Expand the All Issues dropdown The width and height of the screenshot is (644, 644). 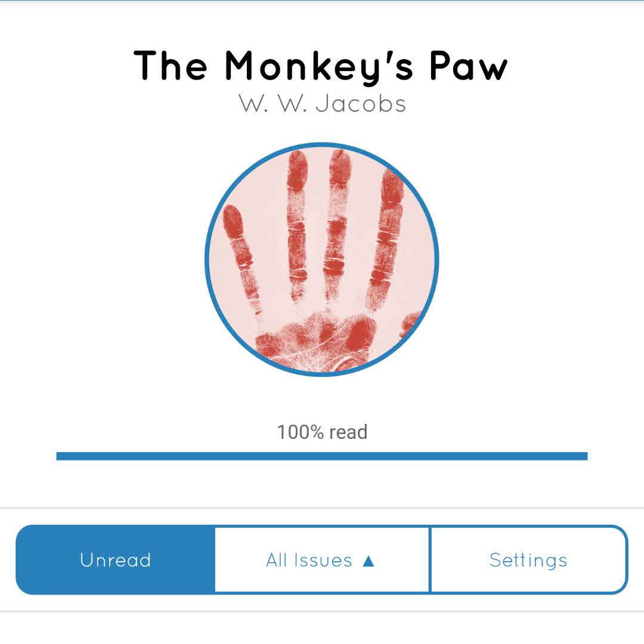(x=322, y=559)
